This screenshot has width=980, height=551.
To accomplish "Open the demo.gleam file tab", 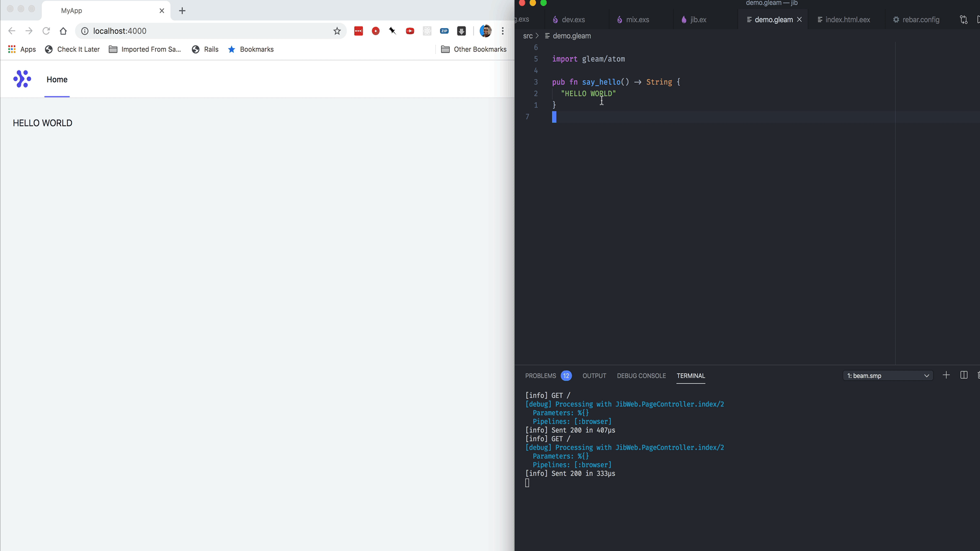I will point(773,19).
